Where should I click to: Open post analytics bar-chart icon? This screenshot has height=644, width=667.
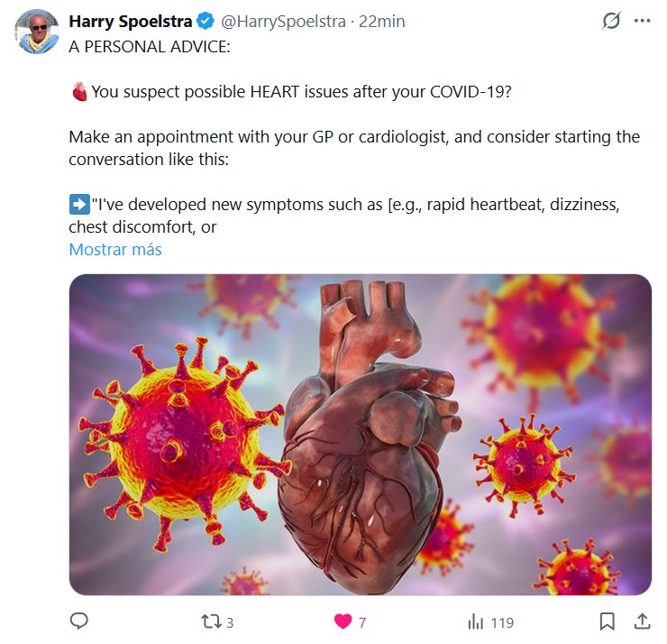[476, 621]
